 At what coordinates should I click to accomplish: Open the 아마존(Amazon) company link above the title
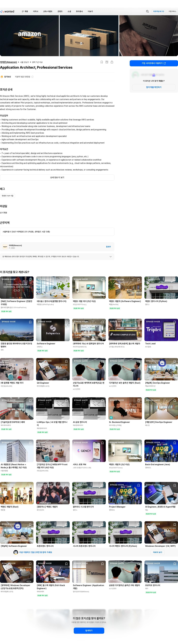coord(9,62)
